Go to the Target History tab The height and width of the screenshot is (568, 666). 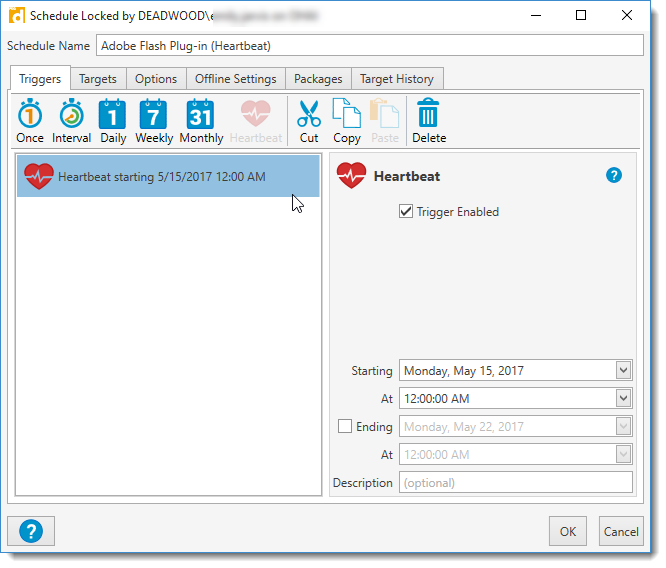(x=397, y=79)
